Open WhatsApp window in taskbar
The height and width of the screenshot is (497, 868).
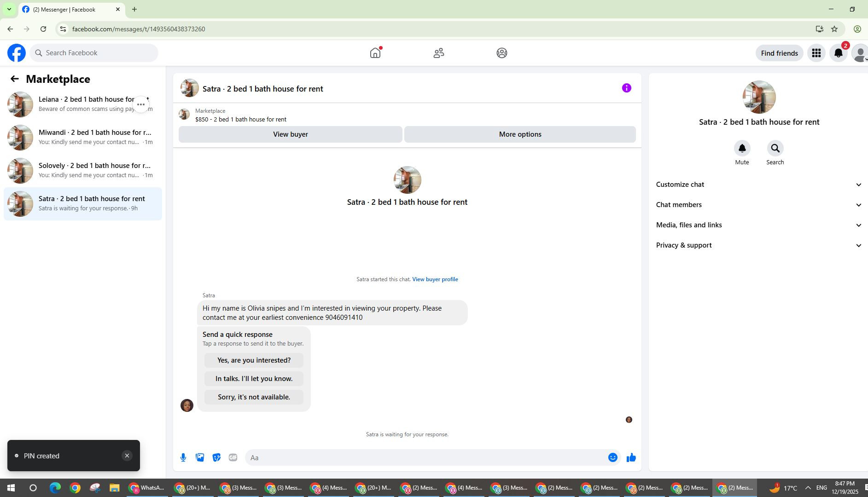(147, 488)
